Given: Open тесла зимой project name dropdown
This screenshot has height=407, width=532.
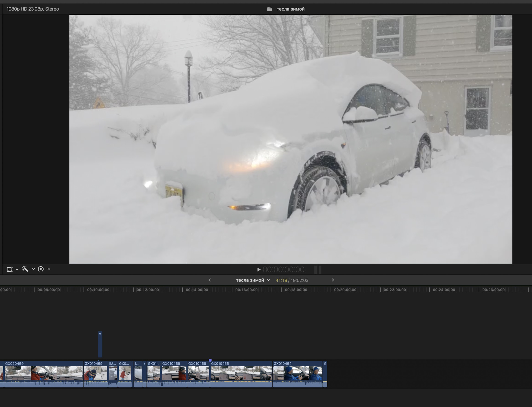Looking at the screenshot, I should click(253, 280).
